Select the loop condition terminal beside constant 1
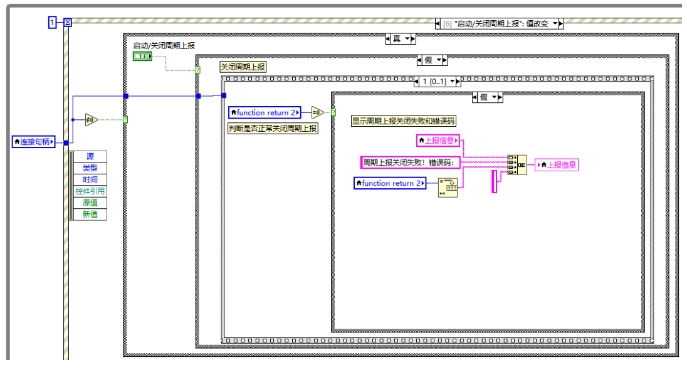The image size is (687, 368). [67, 22]
